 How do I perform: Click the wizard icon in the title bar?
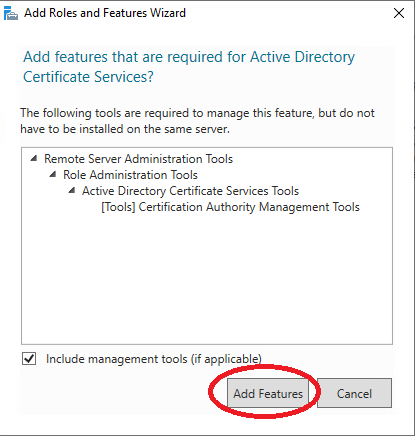click(11, 13)
